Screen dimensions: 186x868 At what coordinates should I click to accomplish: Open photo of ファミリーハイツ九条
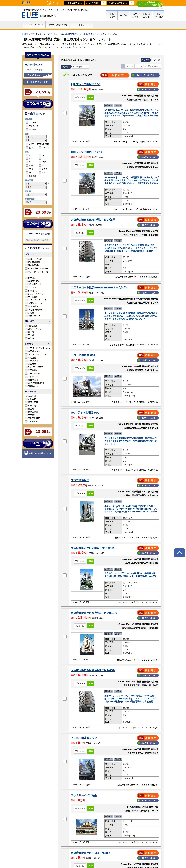[87, 827]
